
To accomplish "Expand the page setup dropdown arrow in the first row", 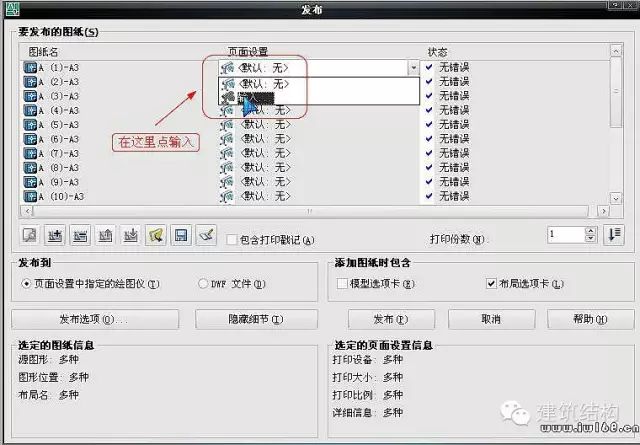I will [x=413, y=68].
